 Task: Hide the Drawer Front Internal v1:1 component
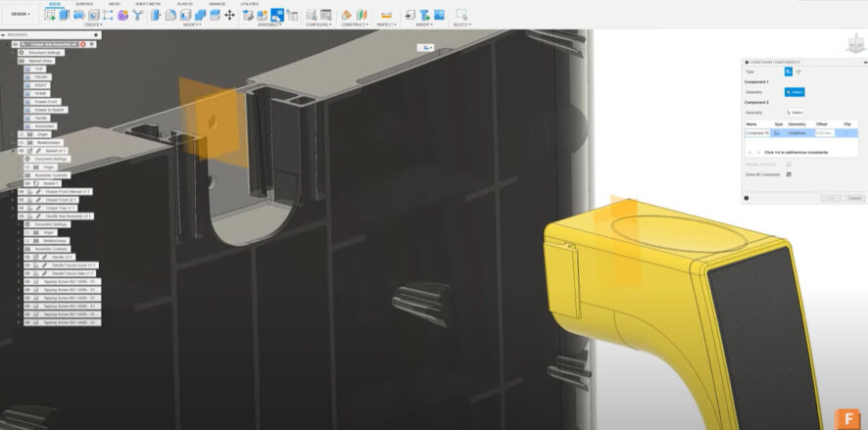click(x=21, y=191)
